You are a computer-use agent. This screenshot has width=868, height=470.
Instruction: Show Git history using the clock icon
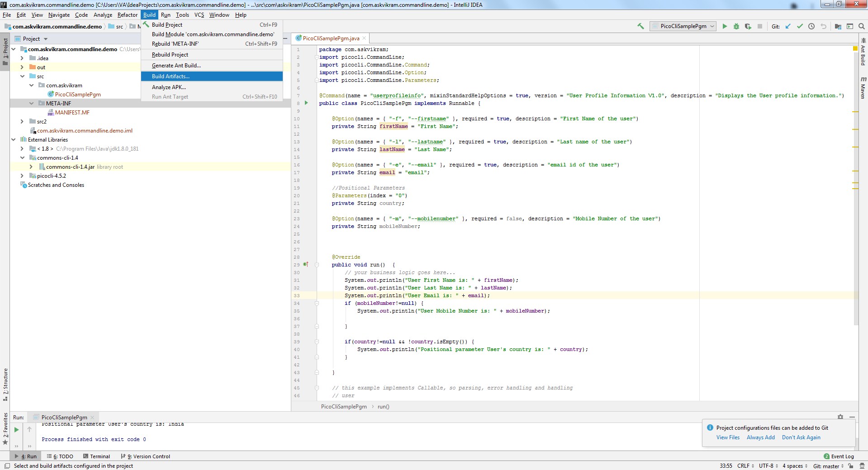coord(811,26)
